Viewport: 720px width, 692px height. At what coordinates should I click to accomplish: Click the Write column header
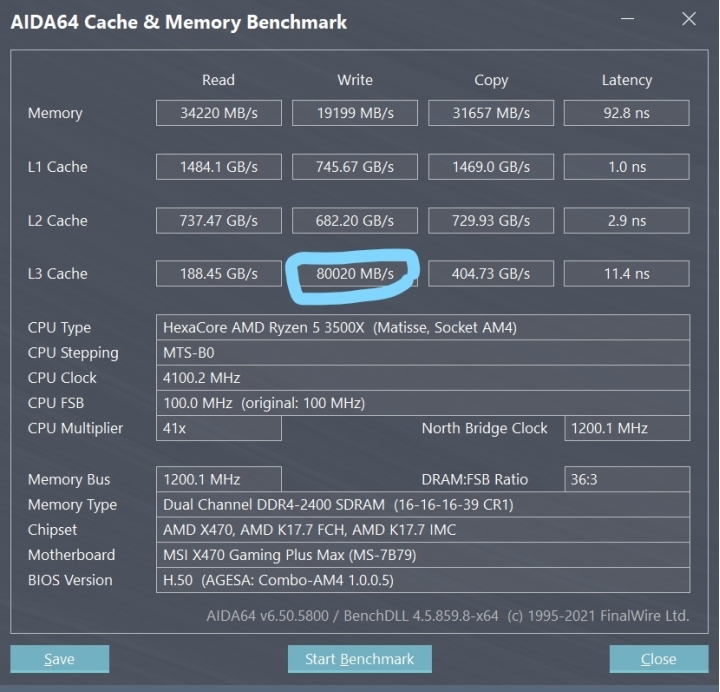point(355,80)
